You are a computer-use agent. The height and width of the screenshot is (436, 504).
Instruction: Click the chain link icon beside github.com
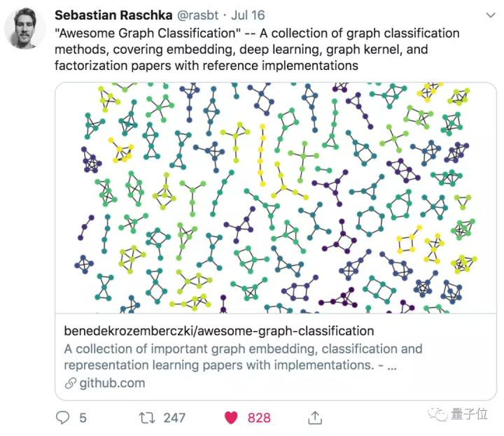(71, 384)
